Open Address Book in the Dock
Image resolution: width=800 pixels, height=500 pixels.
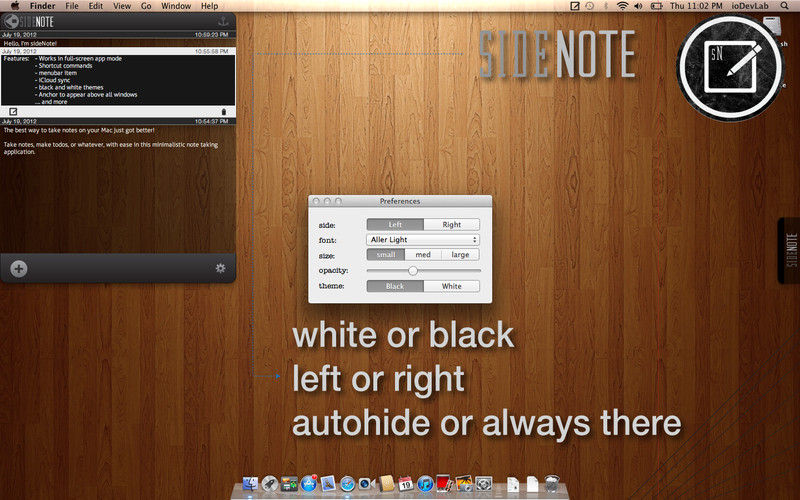(387, 483)
